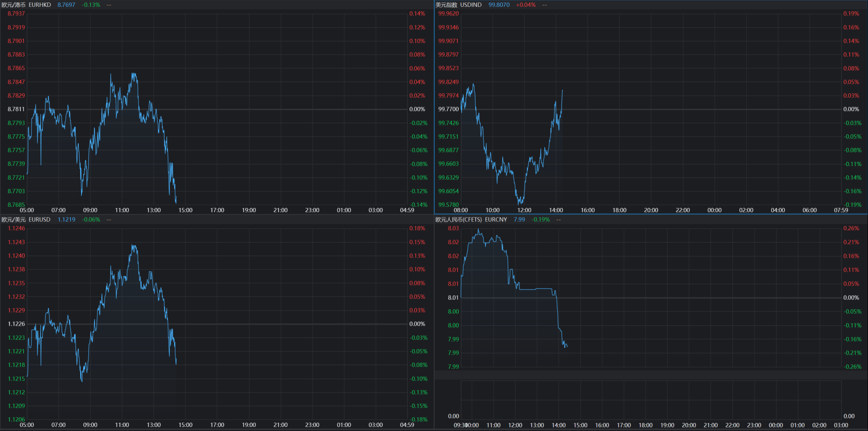Click the 03:00 time label in EURCNY chart

841,425
